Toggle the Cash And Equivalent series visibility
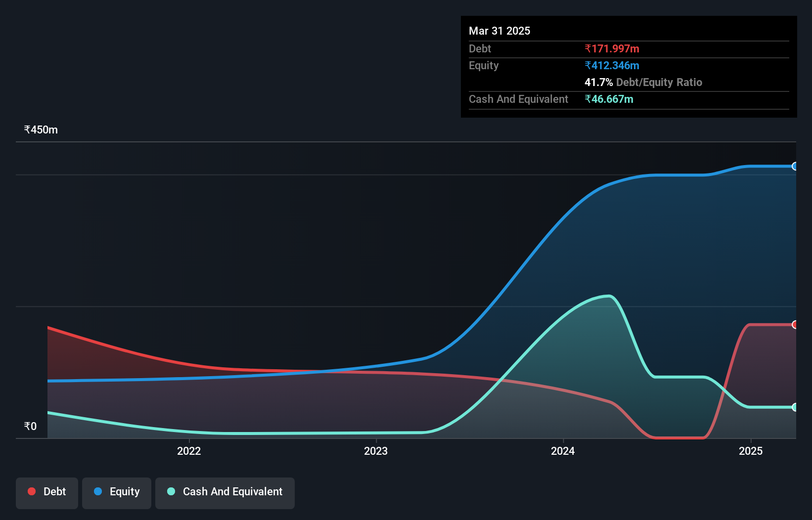Screen dimensions: 812x520 pos(225,492)
